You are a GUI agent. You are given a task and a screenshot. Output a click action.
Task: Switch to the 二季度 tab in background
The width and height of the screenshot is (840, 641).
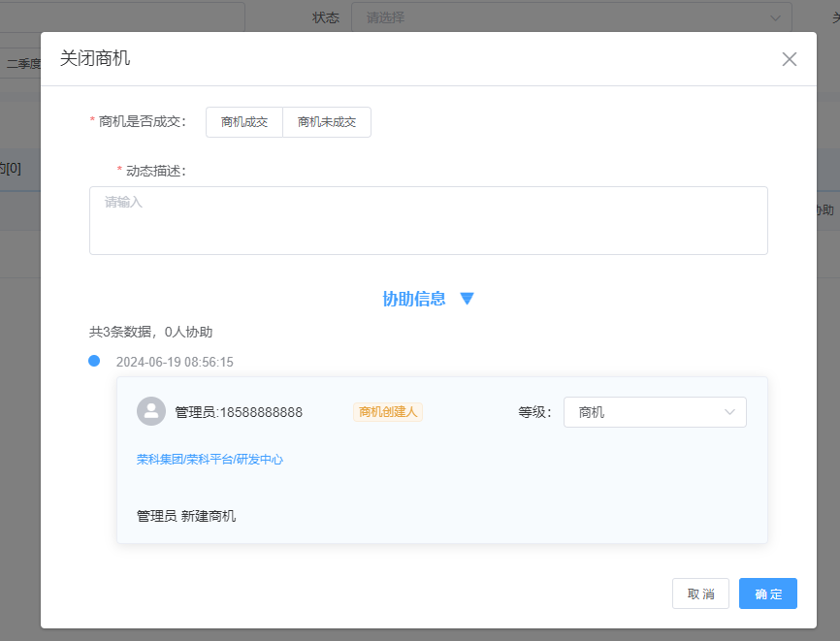(21, 64)
